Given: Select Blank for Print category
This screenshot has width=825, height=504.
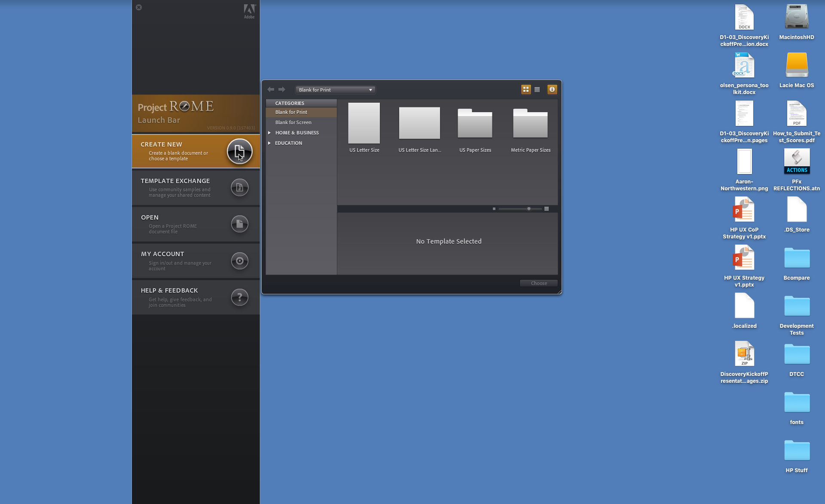Looking at the screenshot, I should [291, 112].
